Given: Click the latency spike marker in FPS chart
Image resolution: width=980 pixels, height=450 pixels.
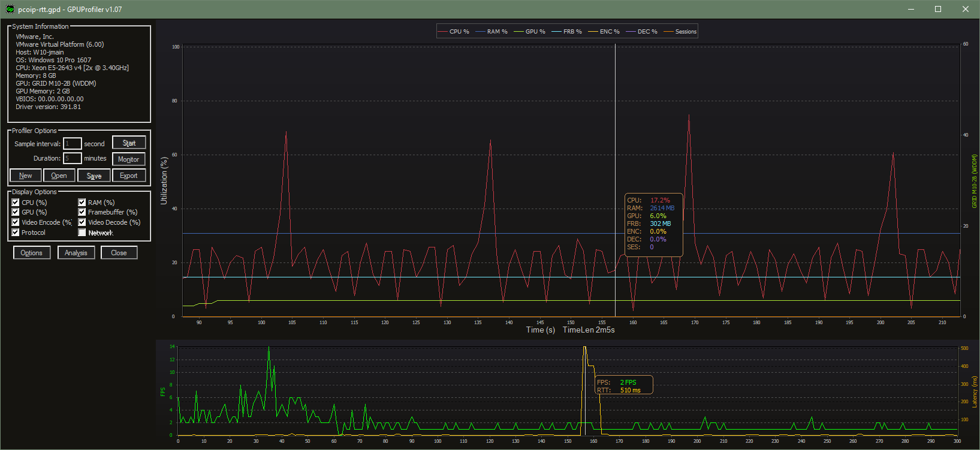Looking at the screenshot, I should [584, 389].
